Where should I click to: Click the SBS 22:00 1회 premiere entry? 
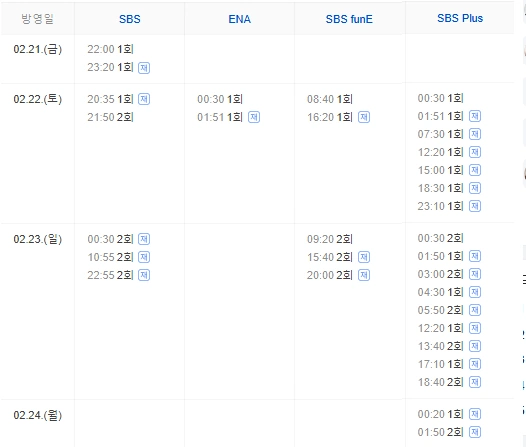(x=110, y=50)
